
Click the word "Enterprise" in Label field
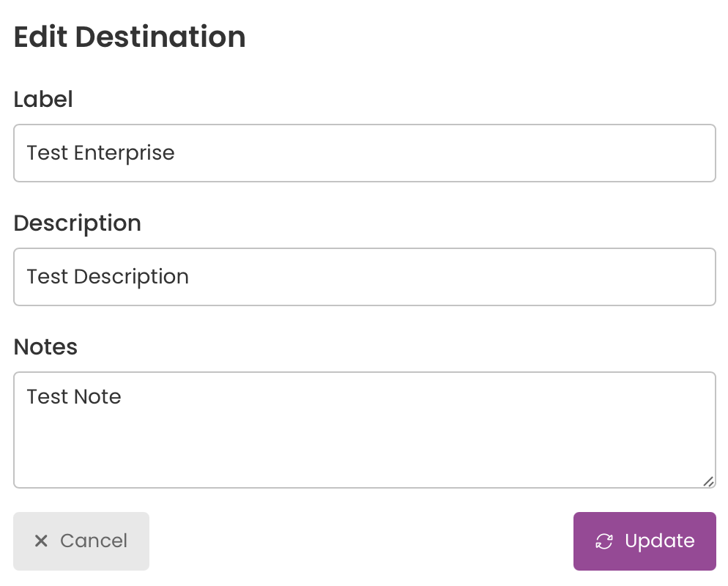click(x=124, y=153)
